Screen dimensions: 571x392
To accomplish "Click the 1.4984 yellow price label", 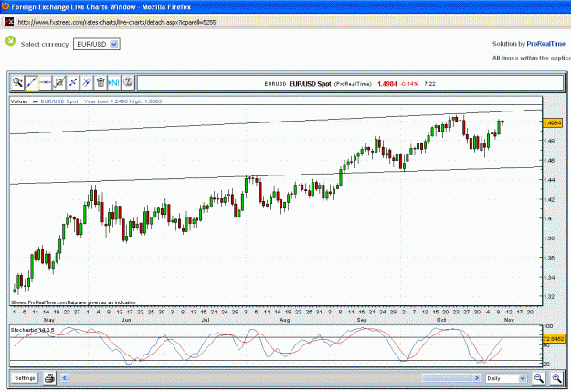I will pyautogui.click(x=552, y=123).
